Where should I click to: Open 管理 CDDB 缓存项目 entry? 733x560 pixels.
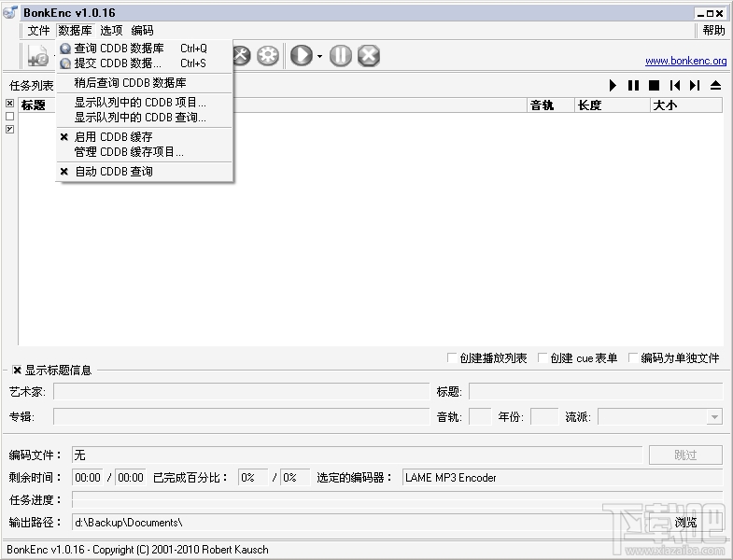(145, 152)
